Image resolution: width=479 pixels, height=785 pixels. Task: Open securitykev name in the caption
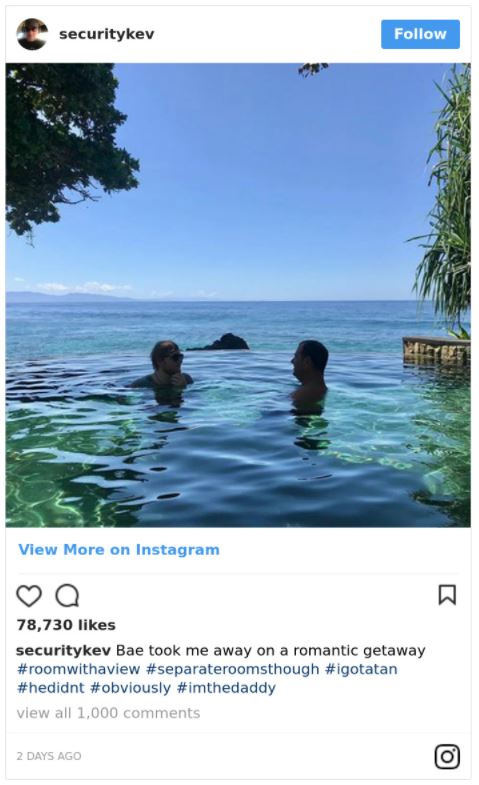point(63,650)
